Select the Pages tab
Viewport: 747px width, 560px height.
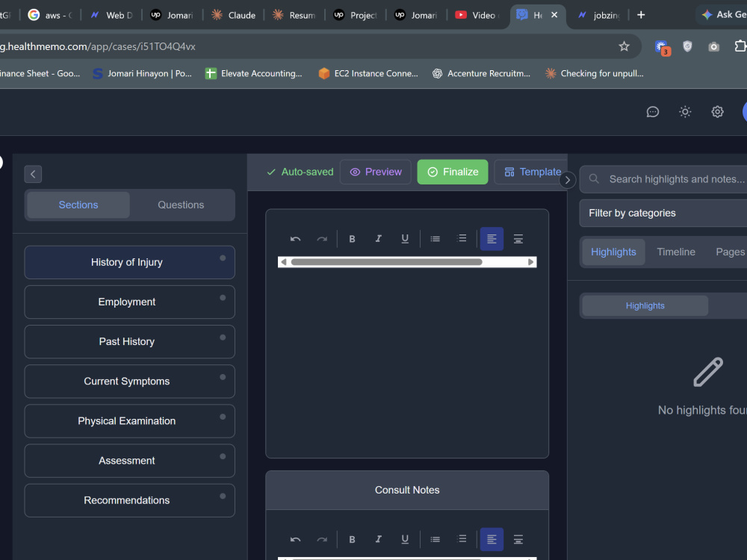pos(731,252)
